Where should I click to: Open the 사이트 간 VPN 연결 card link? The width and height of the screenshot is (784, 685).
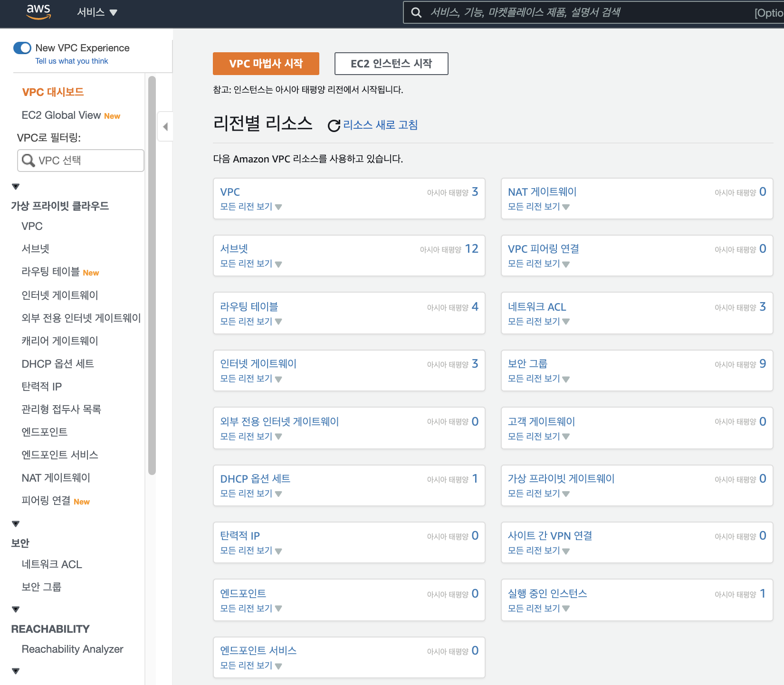(550, 536)
